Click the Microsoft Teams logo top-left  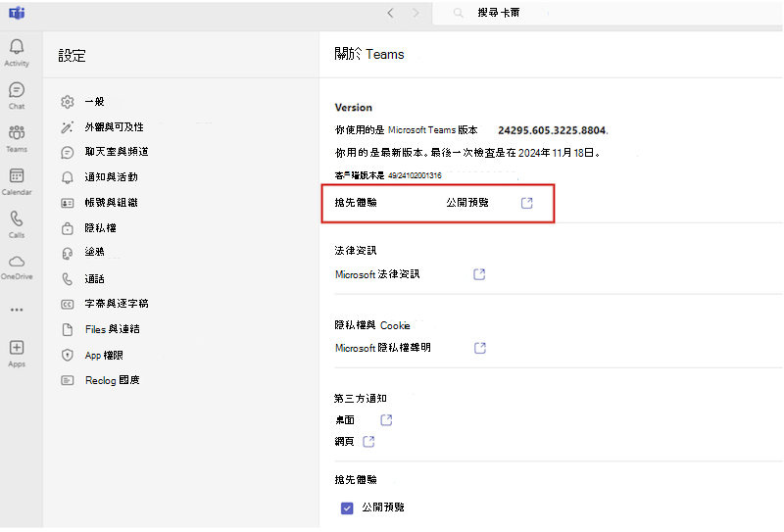(17, 13)
